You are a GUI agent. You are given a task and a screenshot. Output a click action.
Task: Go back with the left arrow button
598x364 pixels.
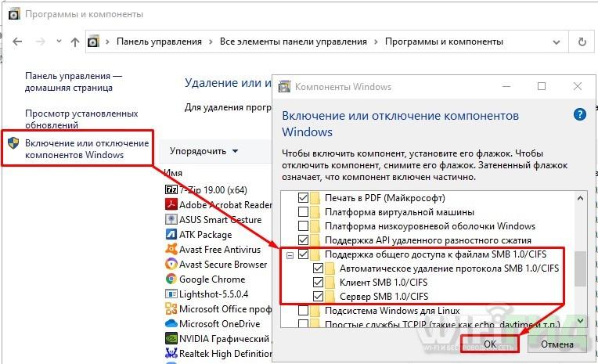point(17,41)
